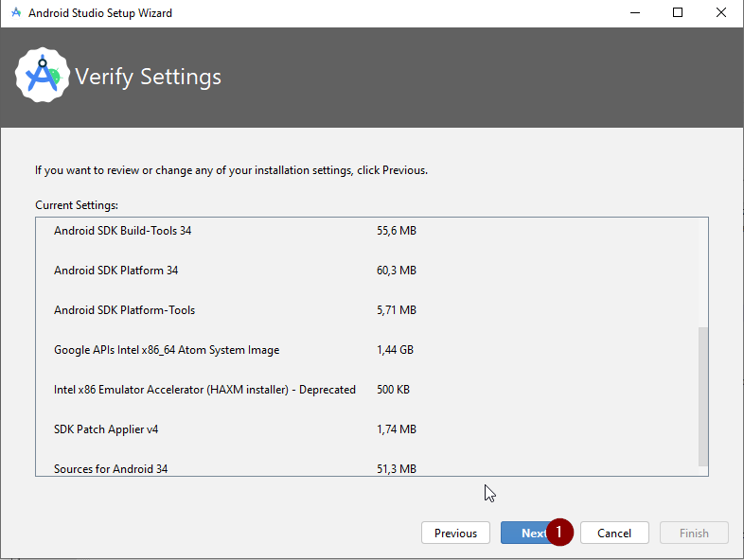The height and width of the screenshot is (560, 744).
Task: Minimize the Setup Wizard window
Action: [x=635, y=13]
